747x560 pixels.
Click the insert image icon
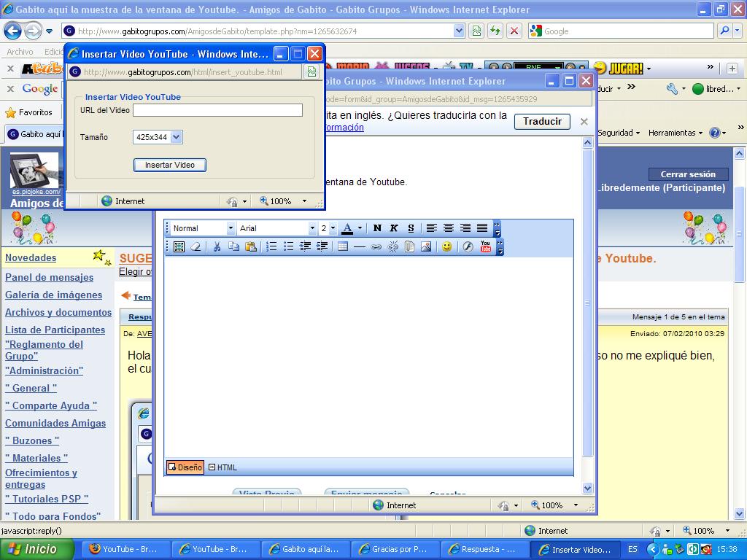pos(426,247)
